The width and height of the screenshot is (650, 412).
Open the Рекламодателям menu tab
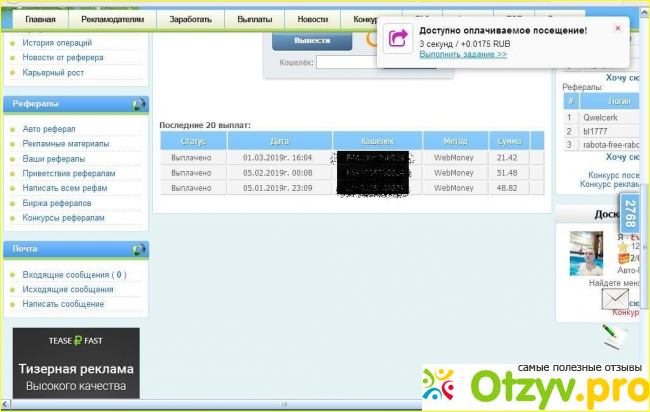[111, 19]
